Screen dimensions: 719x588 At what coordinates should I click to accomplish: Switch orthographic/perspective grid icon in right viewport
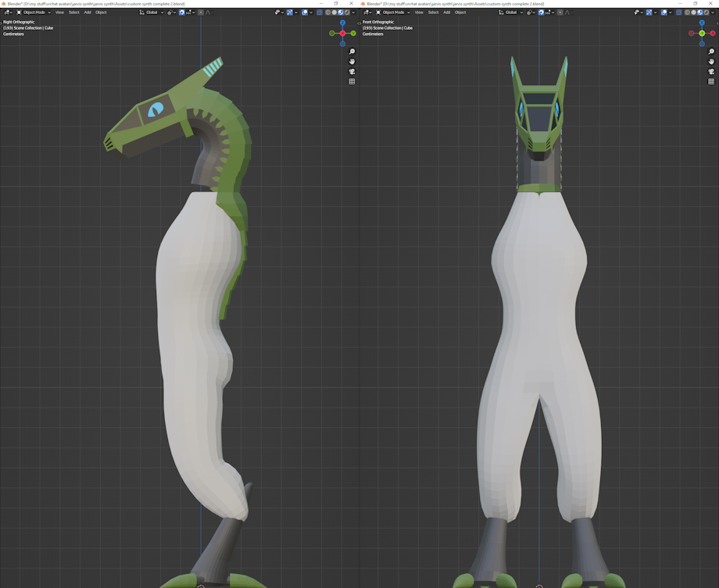point(711,81)
